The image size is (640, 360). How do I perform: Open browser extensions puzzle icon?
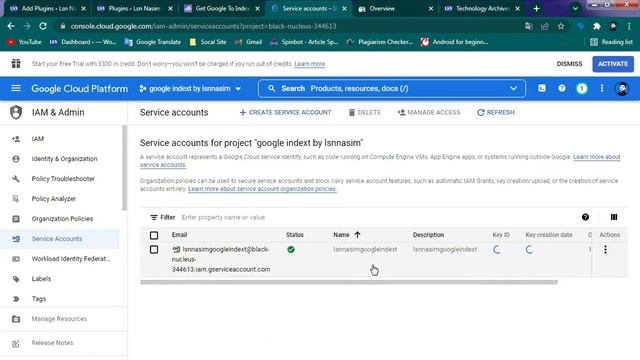(597, 26)
